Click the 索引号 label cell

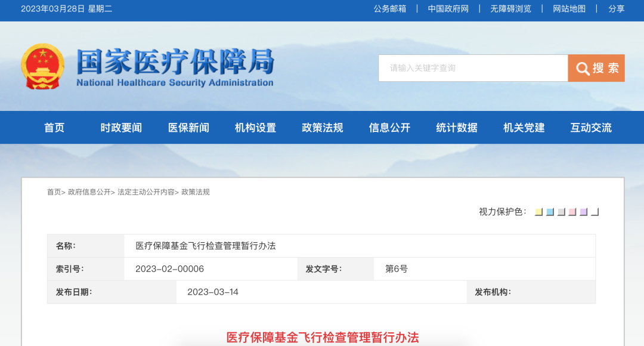coord(86,269)
